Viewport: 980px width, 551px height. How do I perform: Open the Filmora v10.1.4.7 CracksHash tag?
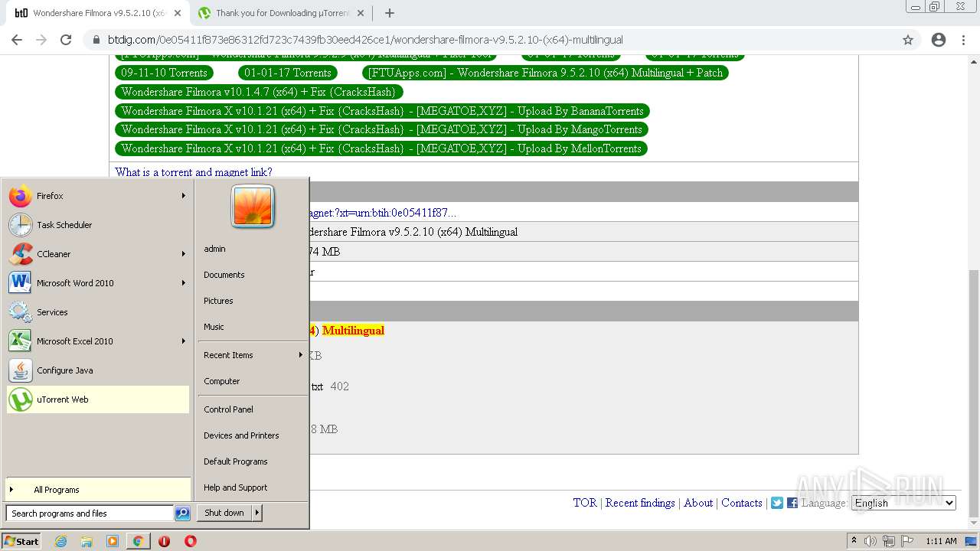click(x=259, y=92)
